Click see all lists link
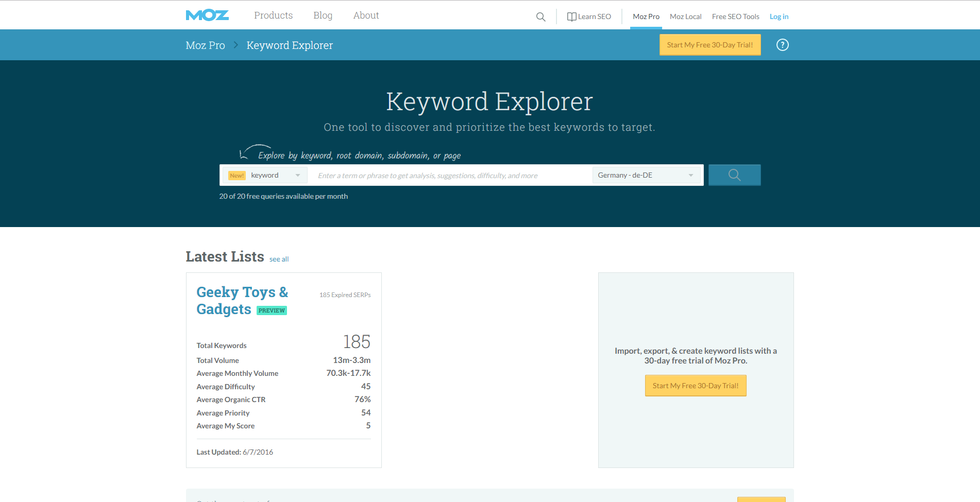 tap(279, 259)
